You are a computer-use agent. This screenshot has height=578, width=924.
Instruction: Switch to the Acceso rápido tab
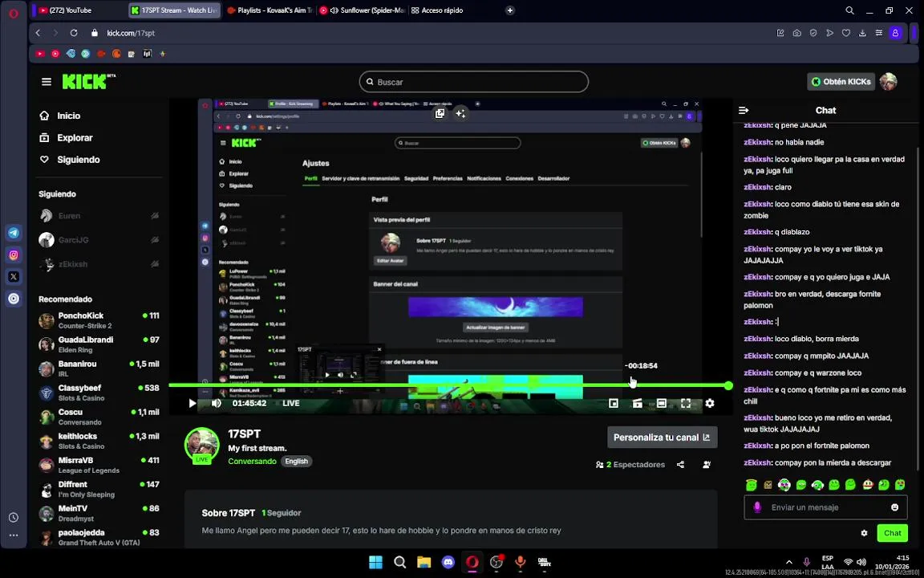point(436,10)
